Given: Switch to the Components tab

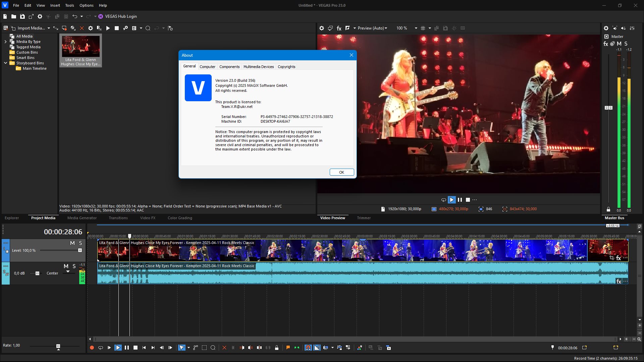Looking at the screenshot, I should (x=229, y=67).
